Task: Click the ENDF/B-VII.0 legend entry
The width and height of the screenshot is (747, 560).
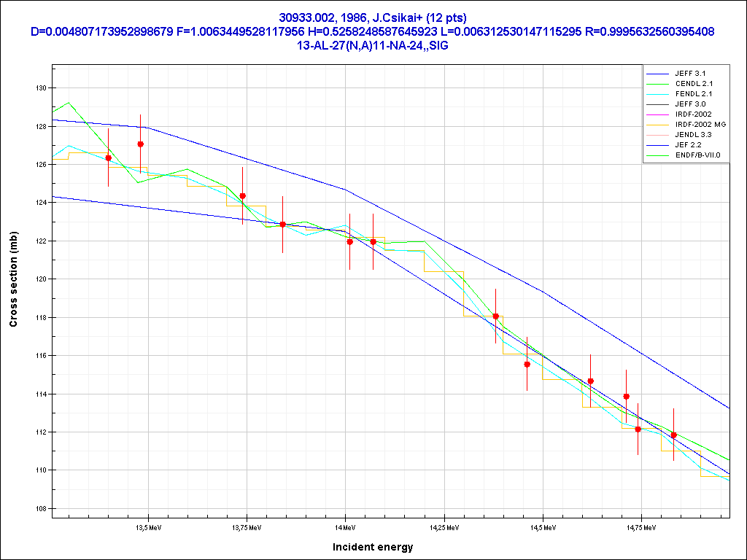Action: click(x=697, y=155)
